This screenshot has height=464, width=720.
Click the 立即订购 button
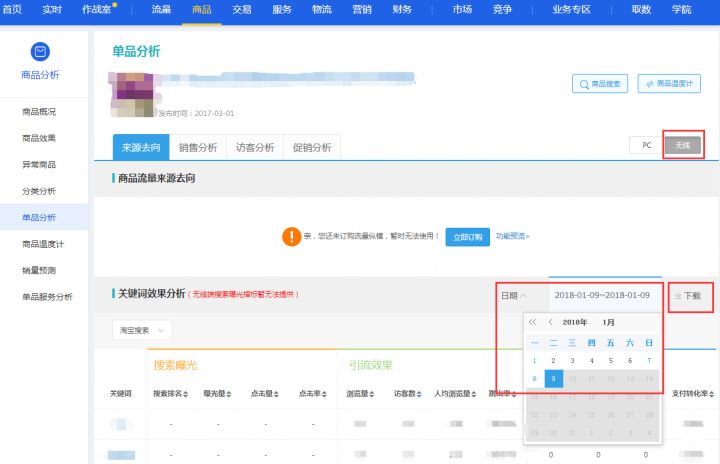pyautogui.click(x=466, y=237)
